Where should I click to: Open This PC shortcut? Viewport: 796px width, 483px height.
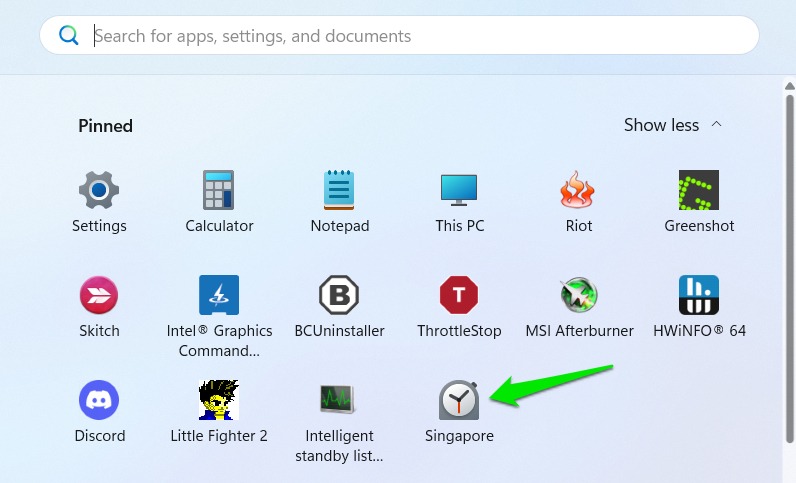tap(459, 190)
